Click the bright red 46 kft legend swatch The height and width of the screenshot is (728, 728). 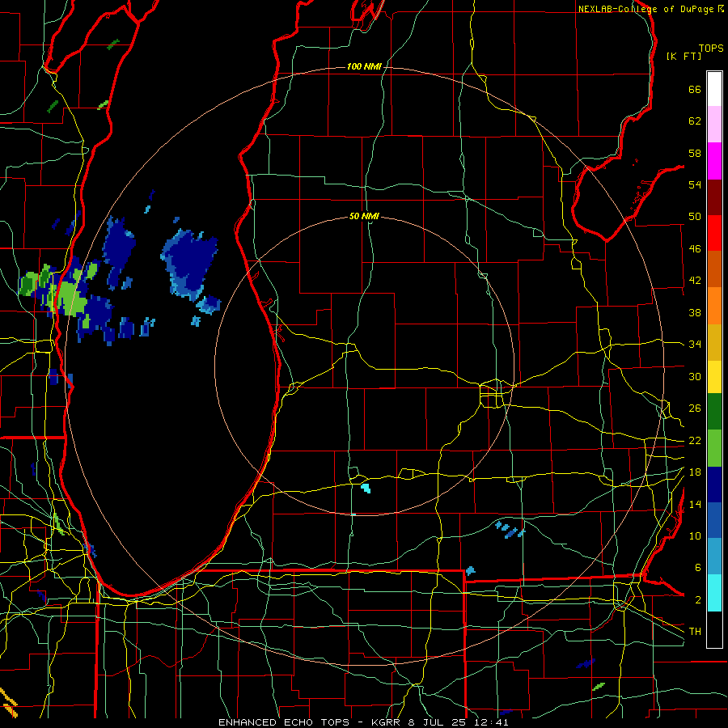[714, 233]
